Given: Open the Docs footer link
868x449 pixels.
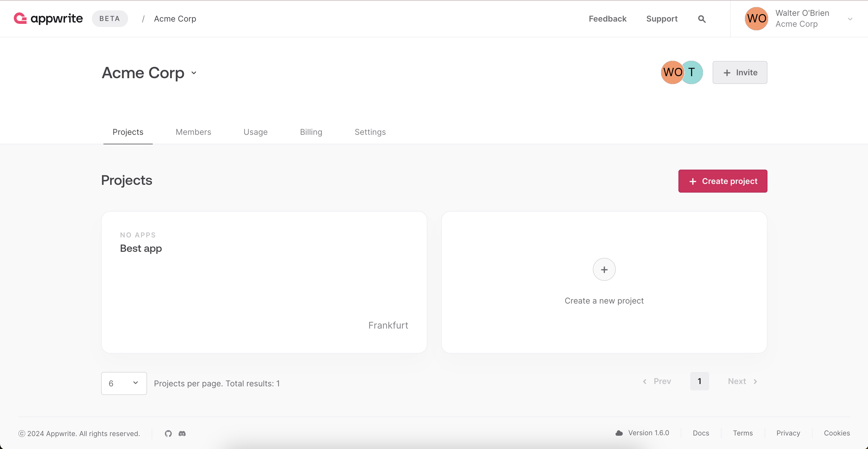Looking at the screenshot, I should tap(701, 433).
